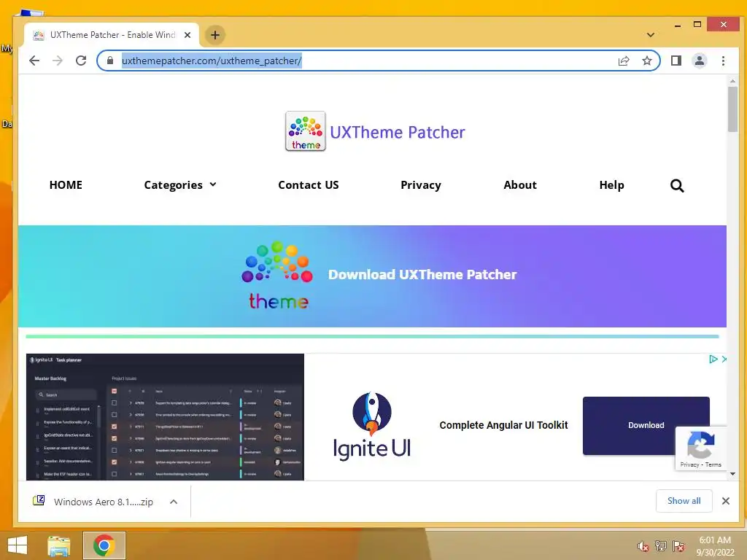Open File Explorer from the taskbar
This screenshot has height=560, width=747.
click(59, 545)
